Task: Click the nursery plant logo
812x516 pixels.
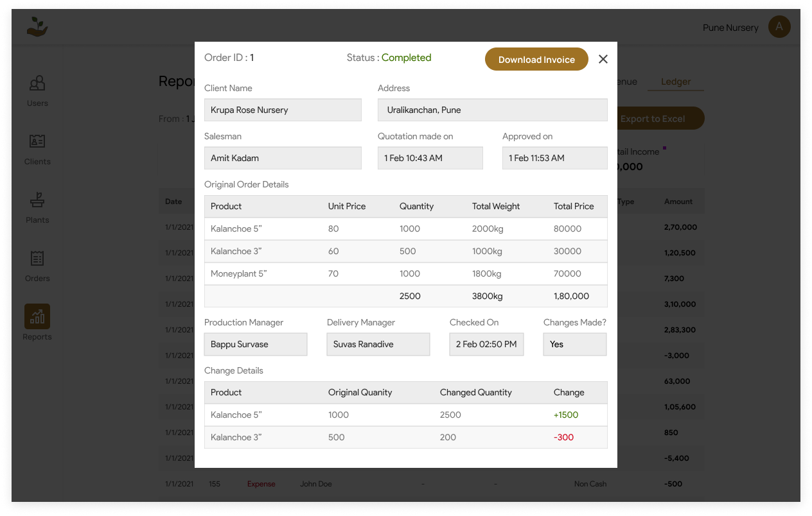Action: point(37,27)
